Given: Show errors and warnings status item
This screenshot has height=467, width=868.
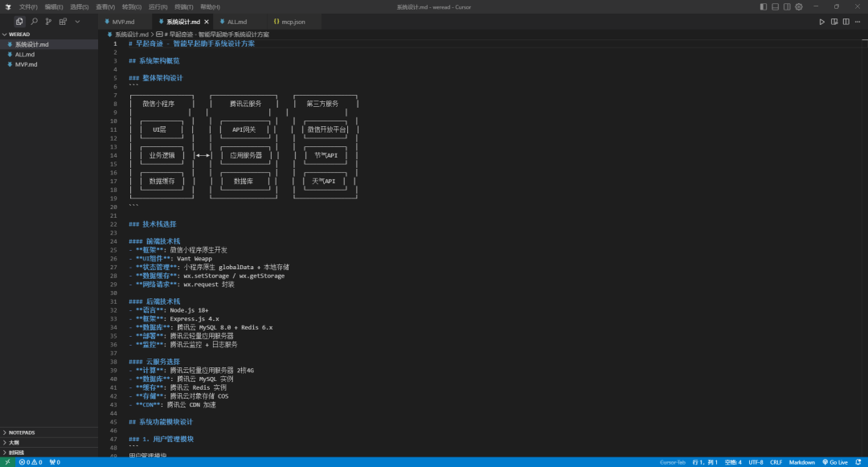Looking at the screenshot, I should click(x=31, y=462).
